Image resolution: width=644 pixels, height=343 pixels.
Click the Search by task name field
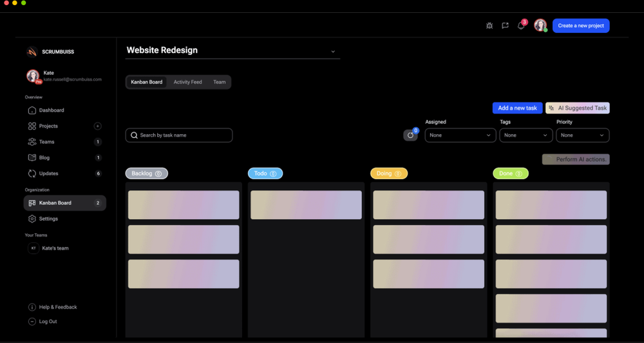[x=179, y=135]
